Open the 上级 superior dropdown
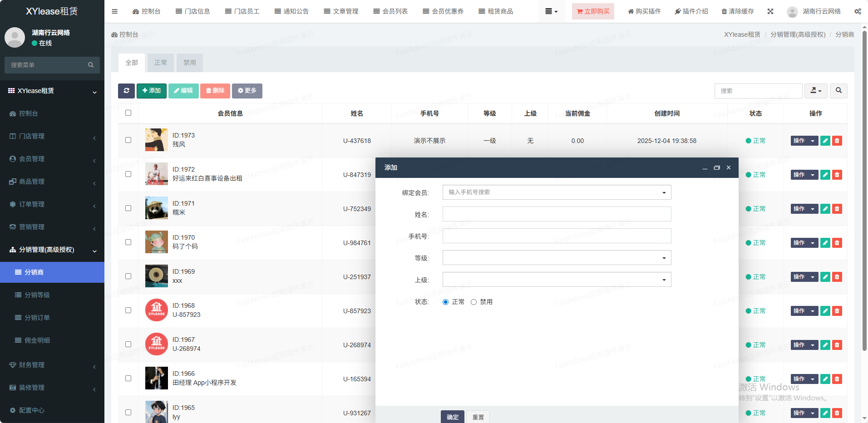This screenshot has height=423, width=868. point(556,280)
